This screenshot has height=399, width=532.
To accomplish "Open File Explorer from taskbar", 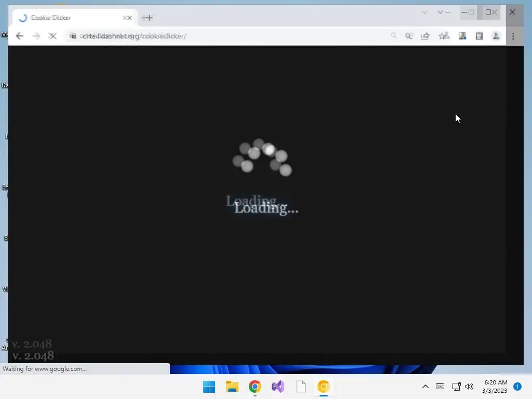I will click(x=232, y=387).
